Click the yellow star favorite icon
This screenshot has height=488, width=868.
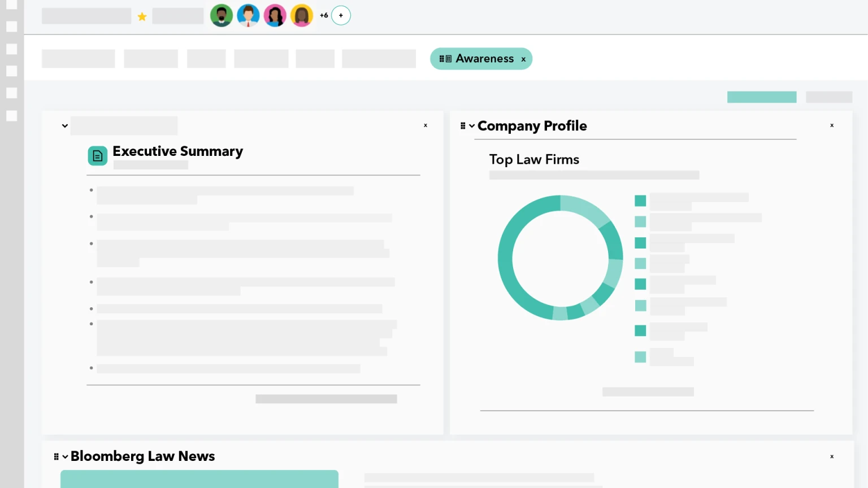[142, 16]
